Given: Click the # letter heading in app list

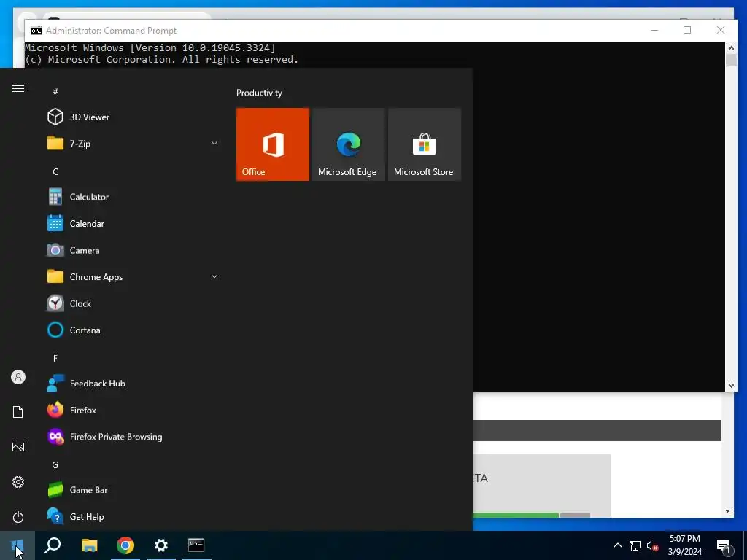Looking at the screenshot, I should (x=55, y=91).
